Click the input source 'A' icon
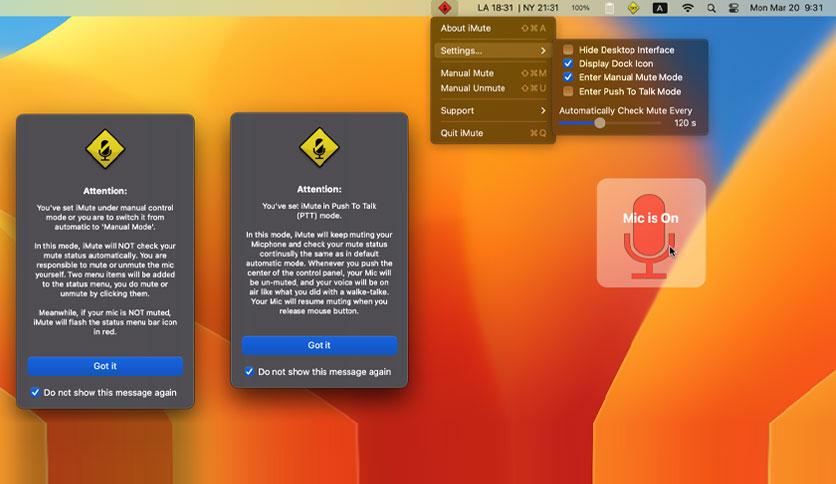Screen dimensions: 836x484 [660, 8]
